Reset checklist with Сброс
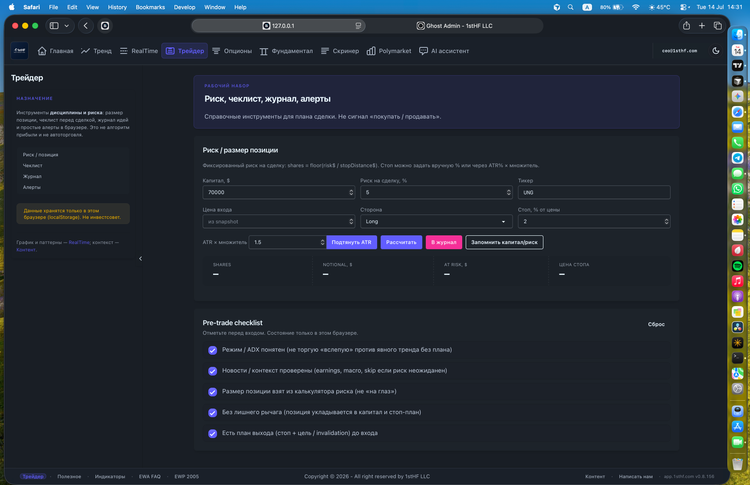Image resolution: width=750 pixels, height=485 pixels. pos(656,324)
